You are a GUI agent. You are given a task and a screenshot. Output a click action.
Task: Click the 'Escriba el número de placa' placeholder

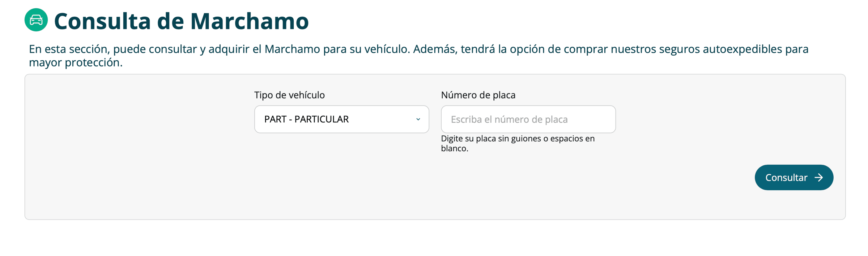click(x=509, y=120)
